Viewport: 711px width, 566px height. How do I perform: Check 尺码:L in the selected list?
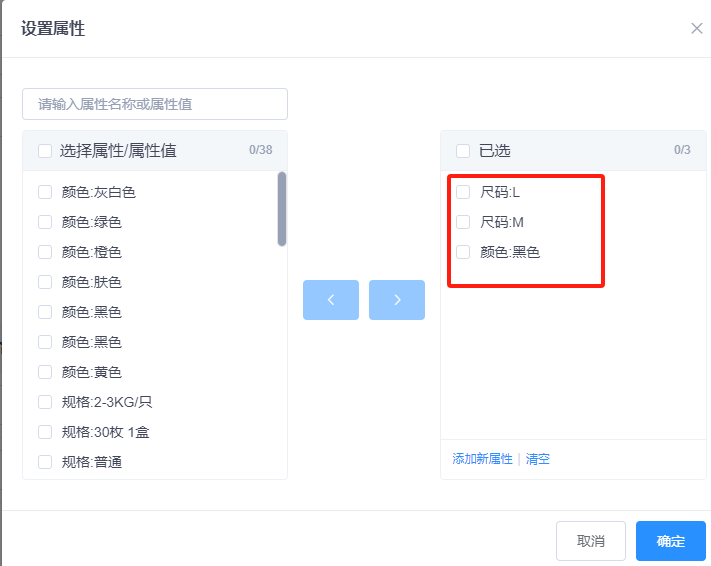point(463,192)
